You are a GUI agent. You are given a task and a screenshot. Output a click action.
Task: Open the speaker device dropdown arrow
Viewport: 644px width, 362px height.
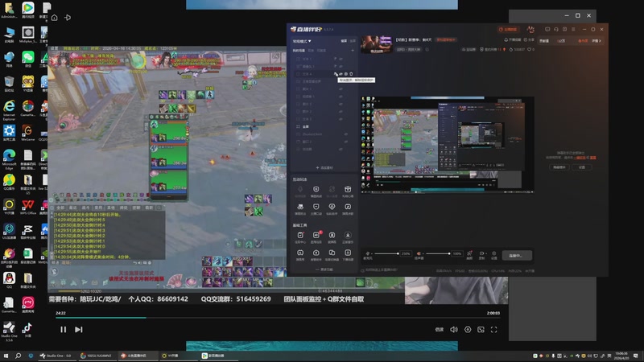[x=423, y=253]
